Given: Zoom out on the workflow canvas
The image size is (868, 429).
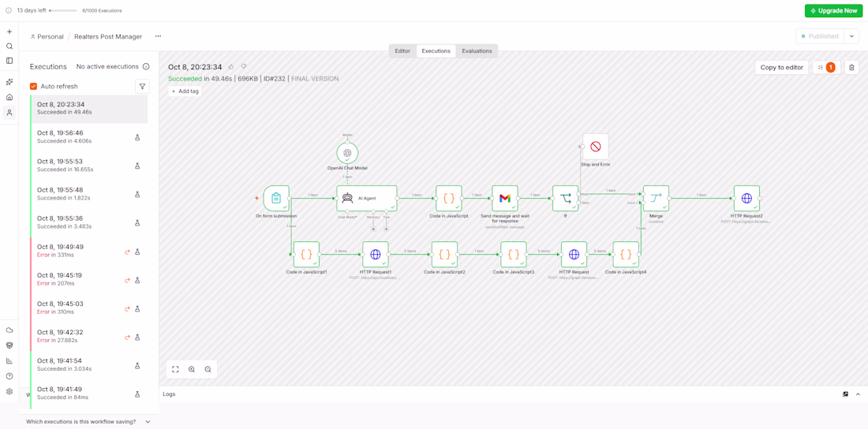Looking at the screenshot, I should [x=208, y=369].
